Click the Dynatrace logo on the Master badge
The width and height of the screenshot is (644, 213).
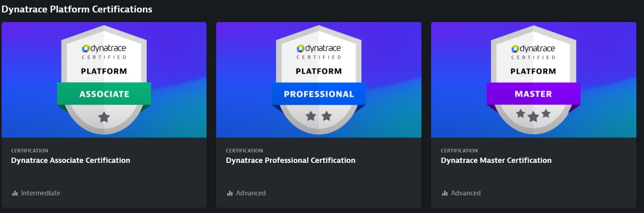point(533,49)
